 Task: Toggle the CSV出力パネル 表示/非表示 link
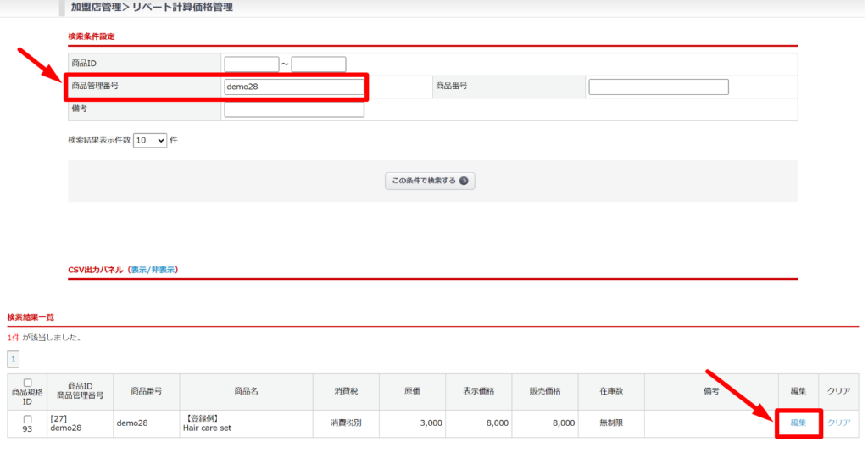pos(153,270)
